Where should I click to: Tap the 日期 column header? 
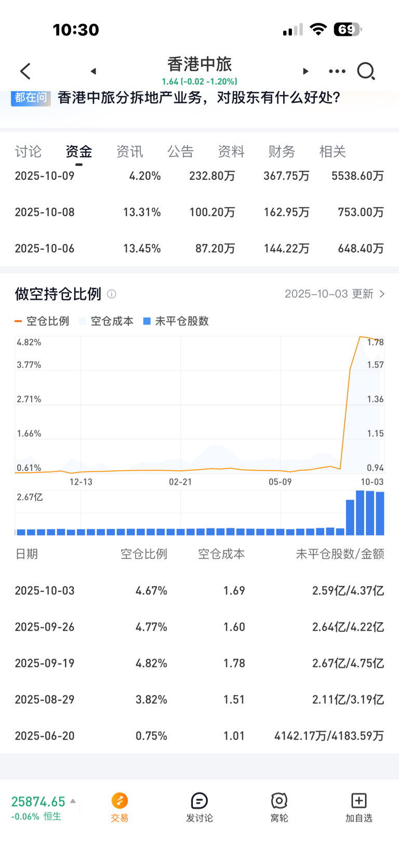26,554
